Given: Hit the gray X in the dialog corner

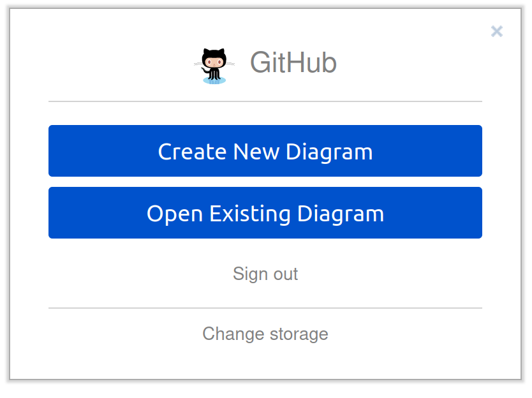Looking at the screenshot, I should [x=497, y=31].
